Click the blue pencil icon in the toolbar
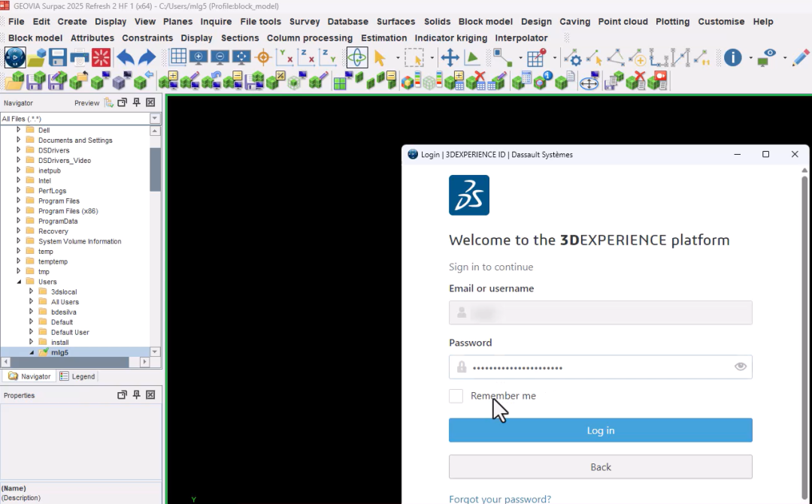812x504 pixels. 801,57
